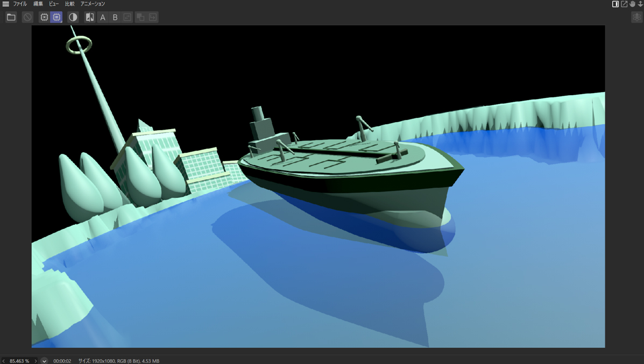The image size is (644, 364).
Task: Toggle the side panel layout icon
Action: point(615,4)
